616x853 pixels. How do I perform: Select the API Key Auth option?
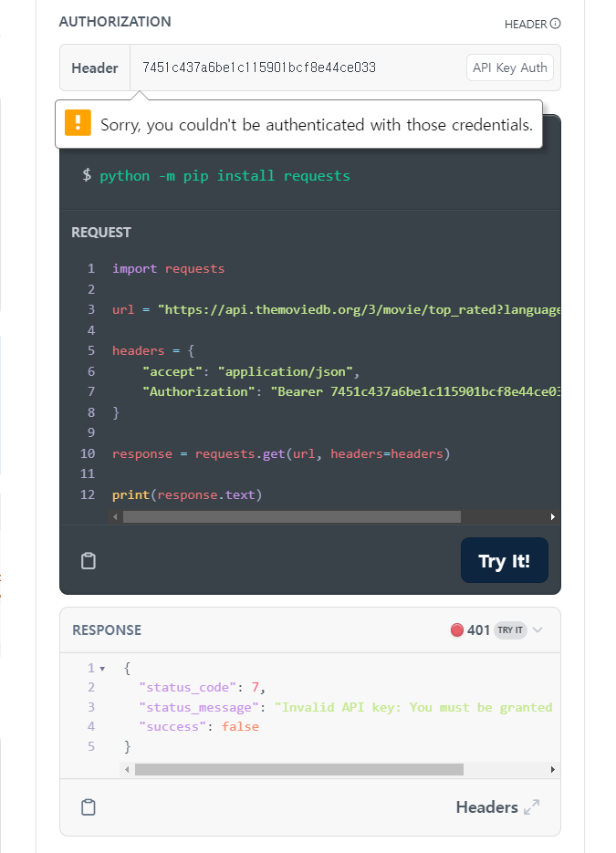pos(509,68)
